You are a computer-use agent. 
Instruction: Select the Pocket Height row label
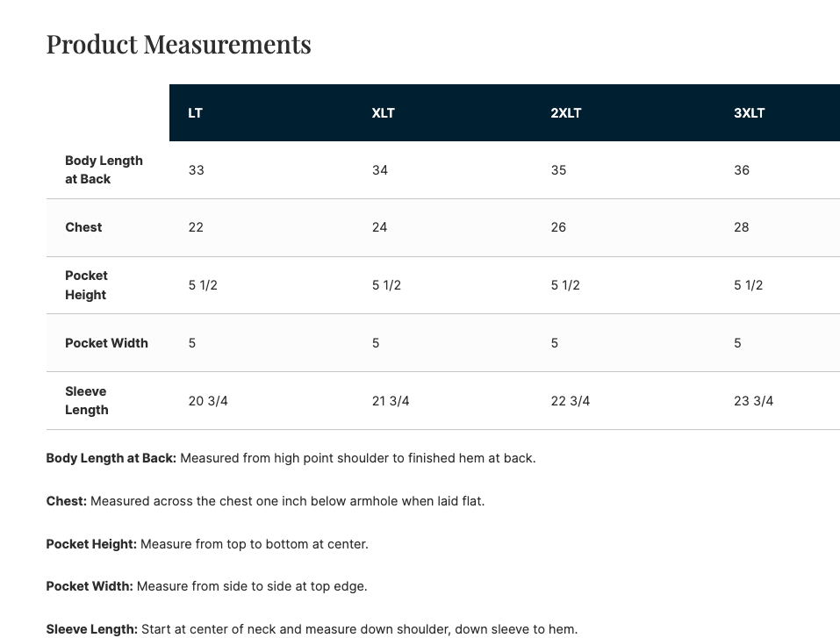(86, 285)
